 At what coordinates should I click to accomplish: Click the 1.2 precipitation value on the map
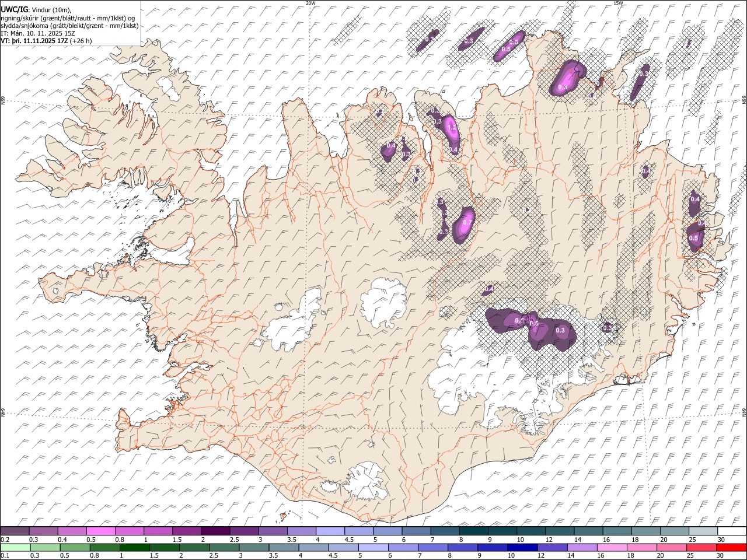451,127
